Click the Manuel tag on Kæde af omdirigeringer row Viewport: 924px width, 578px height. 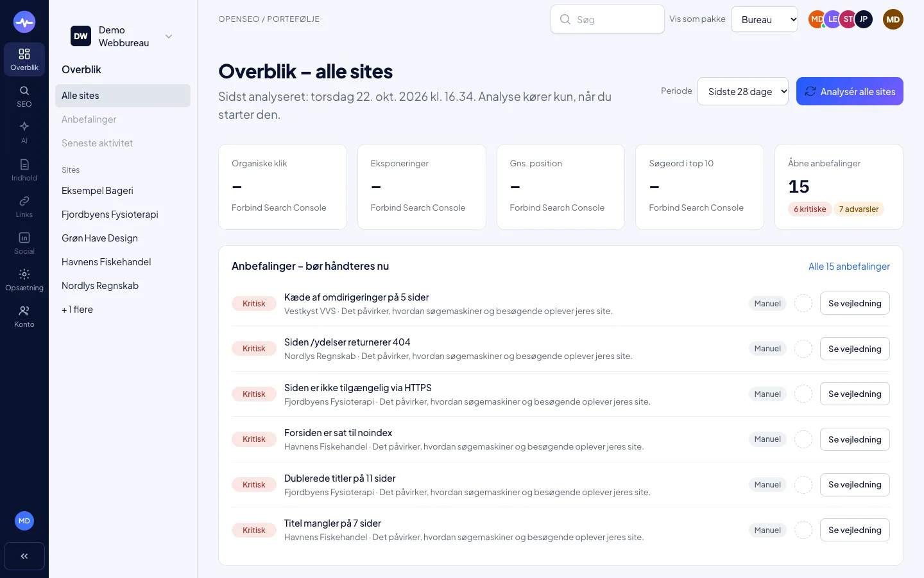(767, 304)
